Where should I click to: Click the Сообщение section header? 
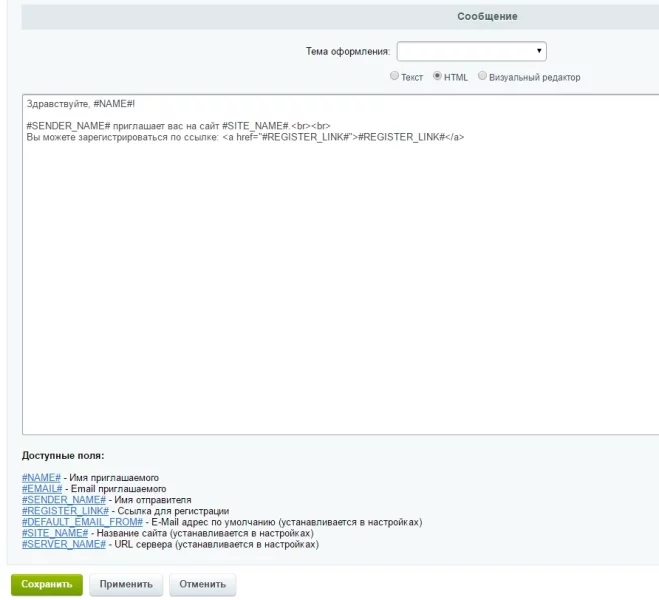coord(487,17)
